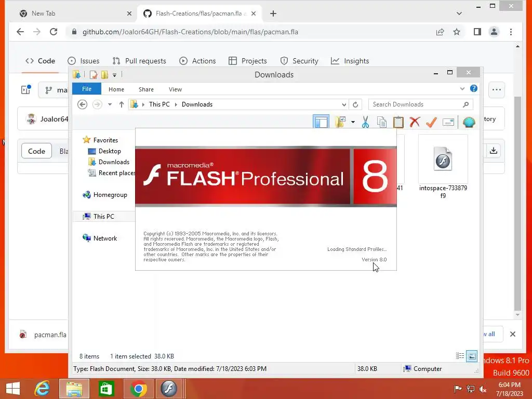Open Chrome profile avatar
Viewport: 532px width, 399px height.
(x=494, y=32)
